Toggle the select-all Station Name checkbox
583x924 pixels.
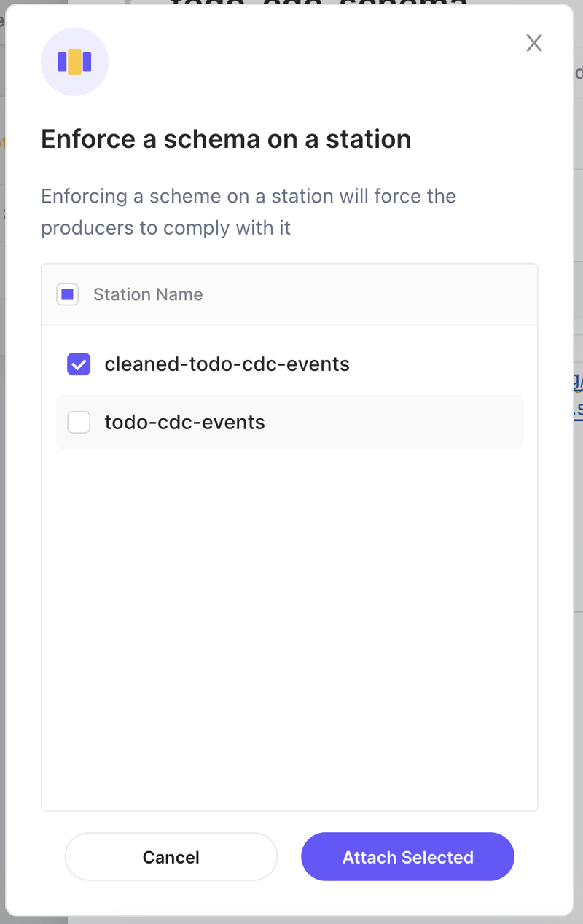coord(68,294)
